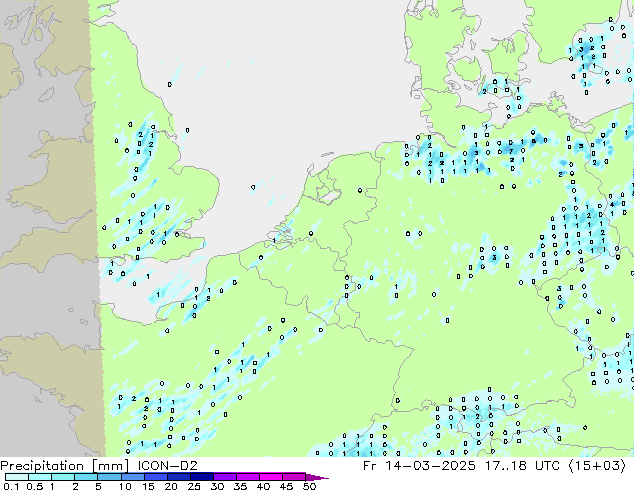Select the 1–2 mm legend color segment
The height and width of the screenshot is (490, 634).
click(63, 477)
